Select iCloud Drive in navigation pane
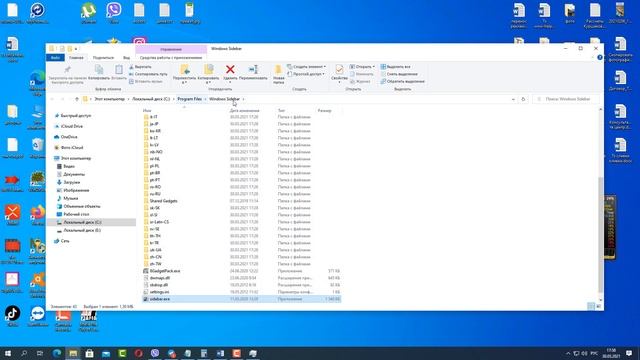 click(x=71, y=127)
